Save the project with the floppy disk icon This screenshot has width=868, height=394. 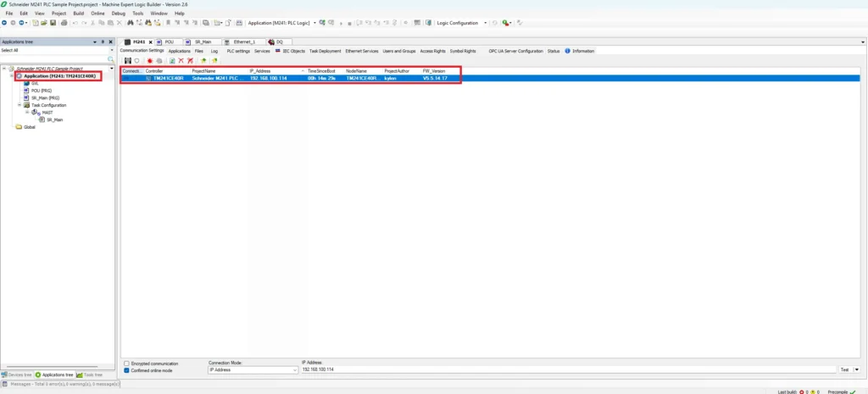point(53,23)
